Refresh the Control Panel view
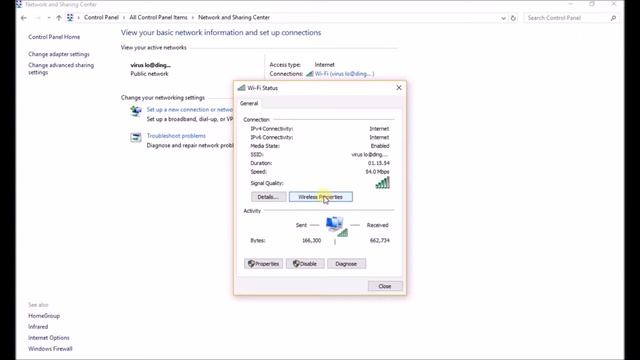Image resolution: width=640 pixels, height=360 pixels. click(x=513, y=18)
